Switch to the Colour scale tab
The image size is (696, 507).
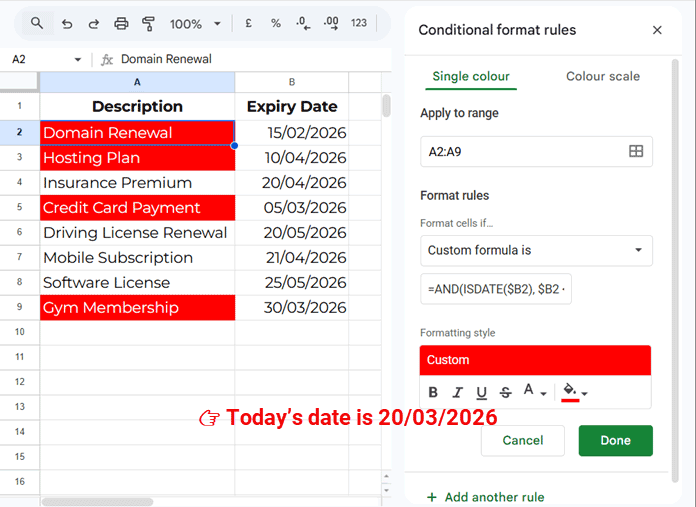(x=602, y=76)
